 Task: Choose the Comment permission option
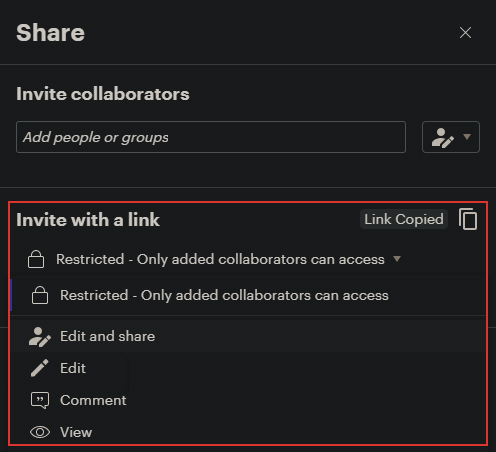click(248, 400)
